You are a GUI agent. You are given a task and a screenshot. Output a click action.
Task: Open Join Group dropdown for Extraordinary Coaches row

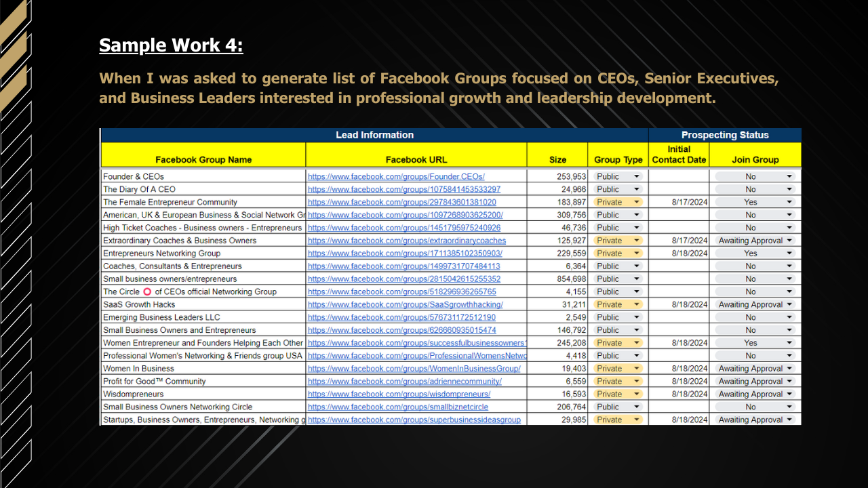(x=789, y=241)
